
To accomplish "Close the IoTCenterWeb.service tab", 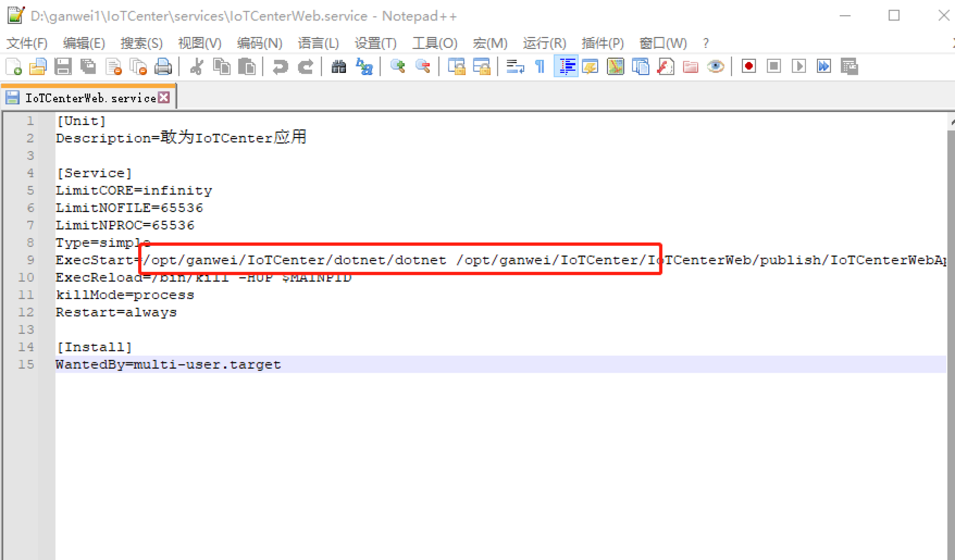I will point(164,97).
